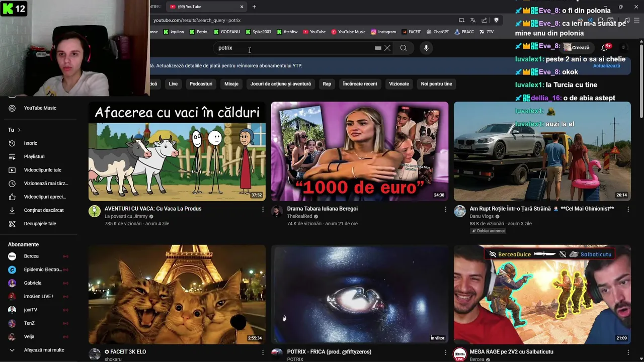Clear the search box with X icon

point(387,48)
